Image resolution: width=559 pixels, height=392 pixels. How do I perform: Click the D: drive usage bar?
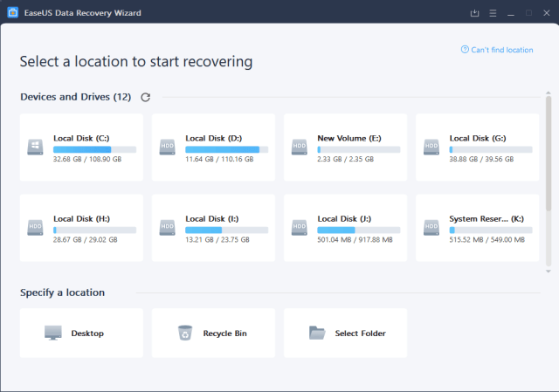pos(227,149)
